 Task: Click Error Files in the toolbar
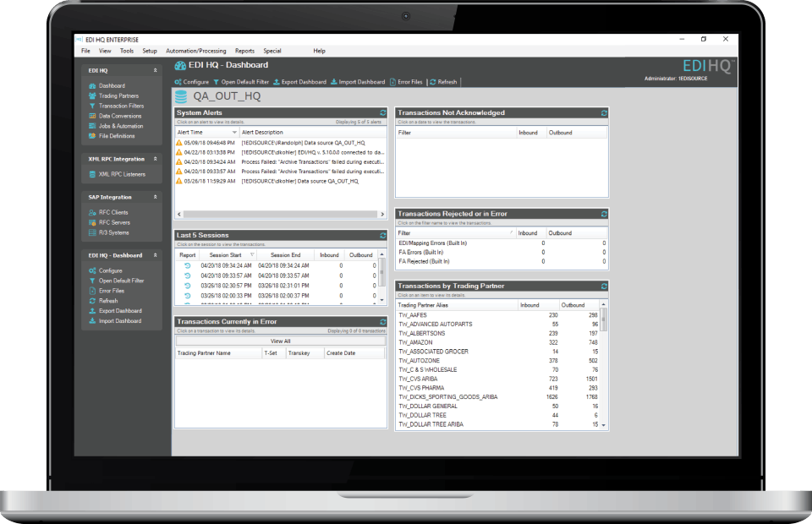point(406,82)
